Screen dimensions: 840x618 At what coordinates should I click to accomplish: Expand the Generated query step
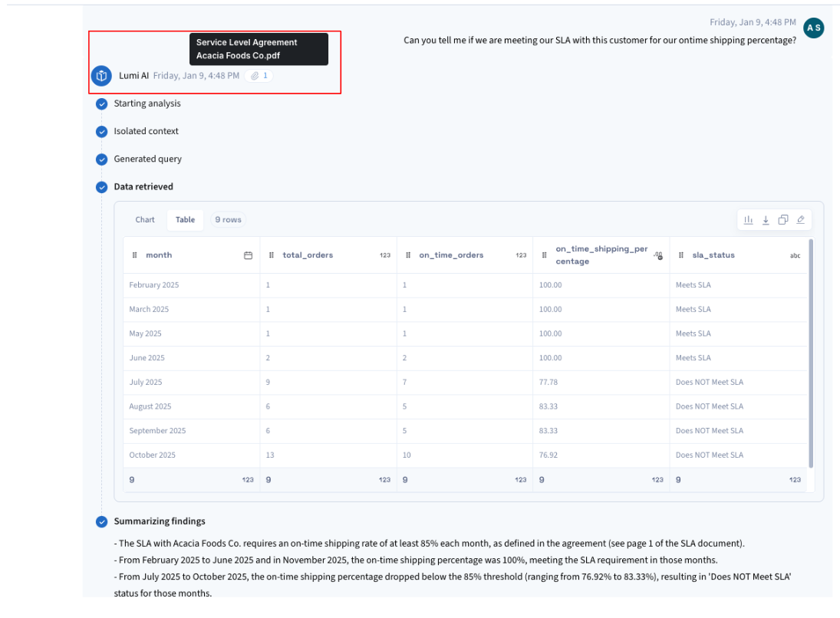pos(148,159)
